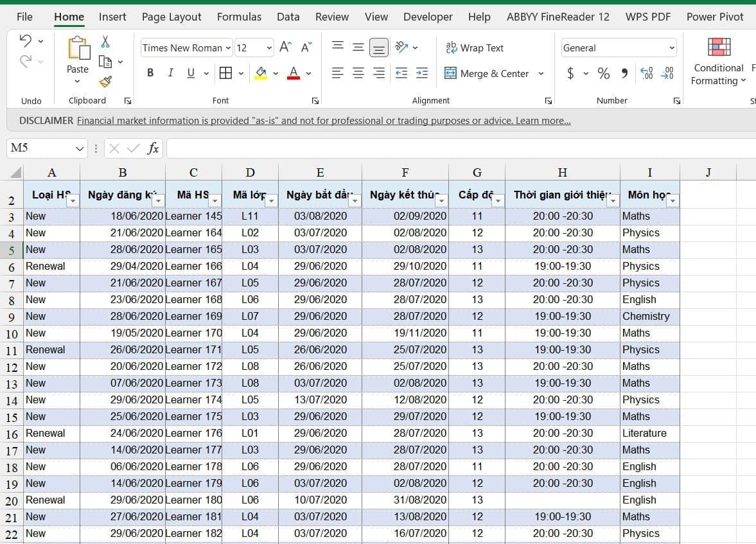
Task: Toggle Wrap Text option
Action: click(475, 48)
